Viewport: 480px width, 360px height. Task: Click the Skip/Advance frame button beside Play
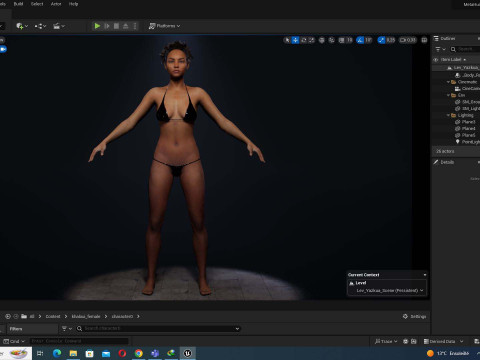(x=107, y=26)
